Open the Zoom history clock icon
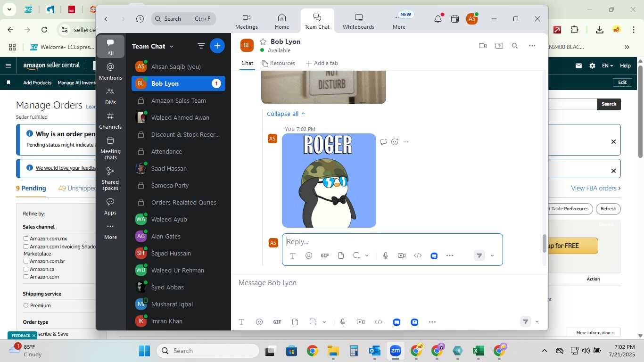The width and height of the screenshot is (644, 362). (x=140, y=19)
